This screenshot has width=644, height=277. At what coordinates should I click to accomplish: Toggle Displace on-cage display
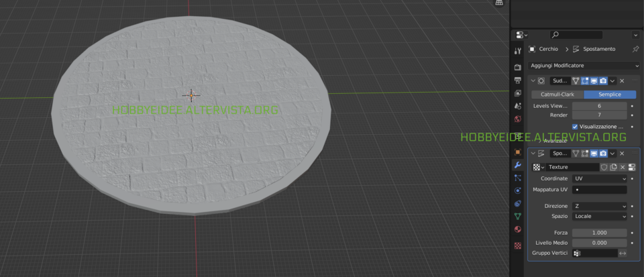click(576, 154)
